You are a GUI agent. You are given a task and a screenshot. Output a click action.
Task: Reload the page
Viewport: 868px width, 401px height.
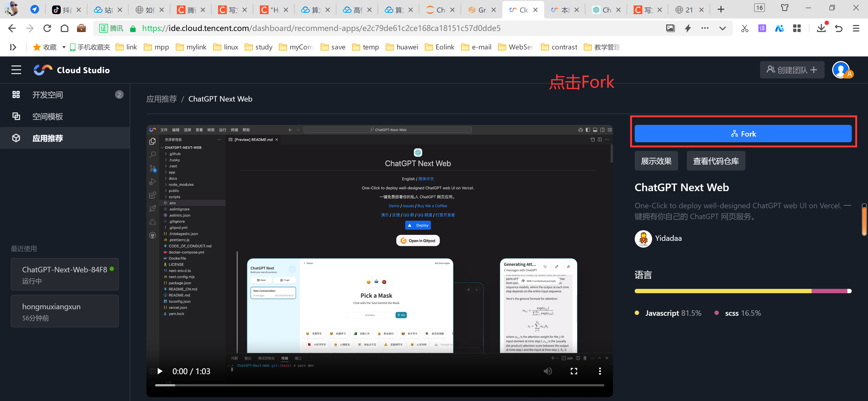pyautogui.click(x=47, y=28)
